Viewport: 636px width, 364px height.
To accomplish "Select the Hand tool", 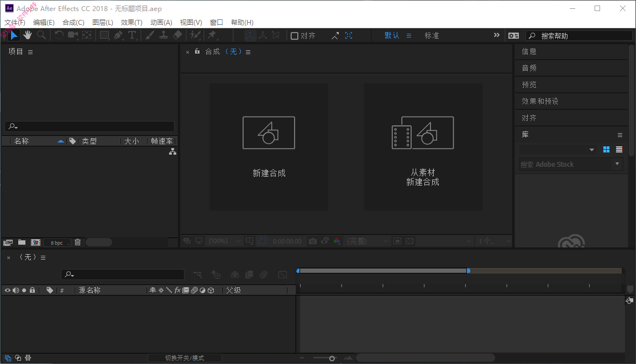I will pyautogui.click(x=28, y=35).
